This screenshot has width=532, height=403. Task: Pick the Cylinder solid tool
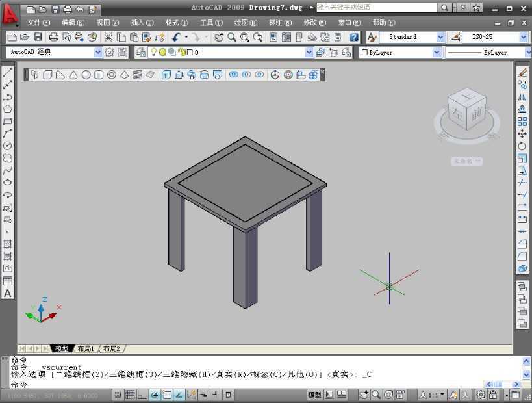click(x=99, y=75)
